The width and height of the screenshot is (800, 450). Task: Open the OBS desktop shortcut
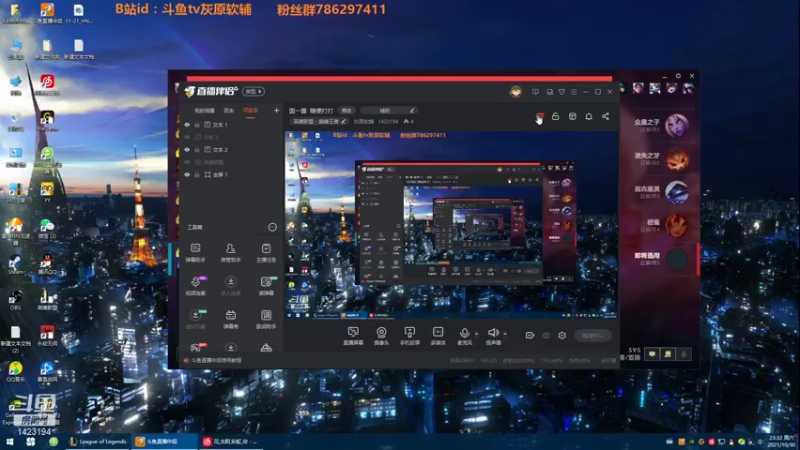[x=15, y=299]
